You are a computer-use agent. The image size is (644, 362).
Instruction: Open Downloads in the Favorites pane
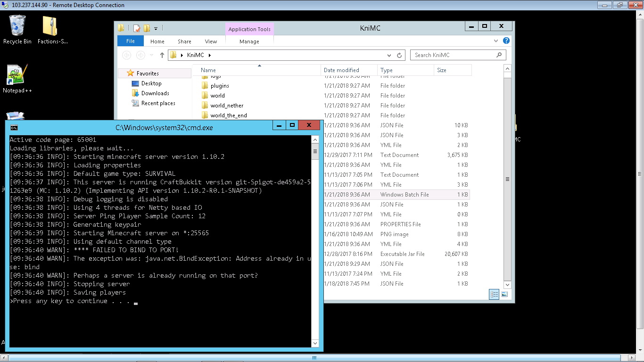pyautogui.click(x=155, y=93)
